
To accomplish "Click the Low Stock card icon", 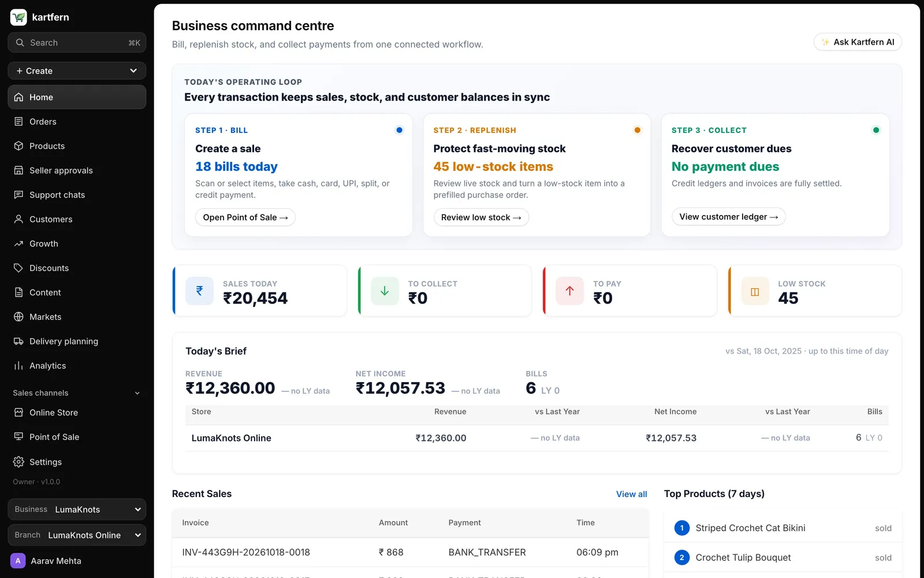I will point(755,291).
